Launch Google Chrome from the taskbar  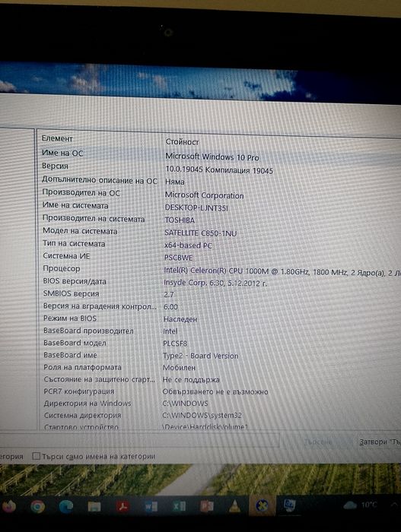coord(37,507)
